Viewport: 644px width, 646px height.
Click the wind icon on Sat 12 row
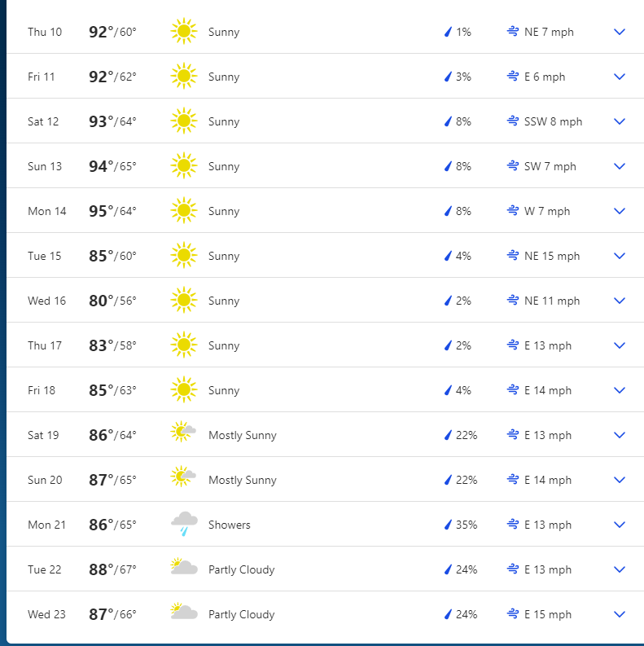pyautogui.click(x=513, y=121)
